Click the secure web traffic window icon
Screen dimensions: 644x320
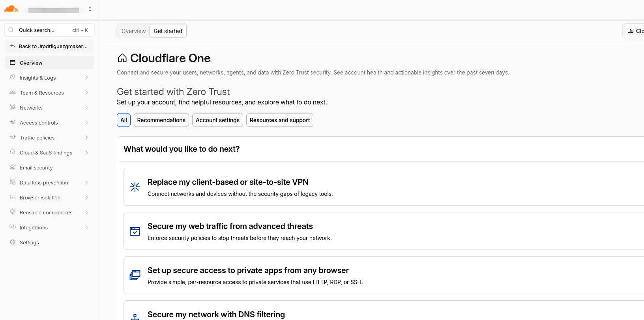pos(135,231)
